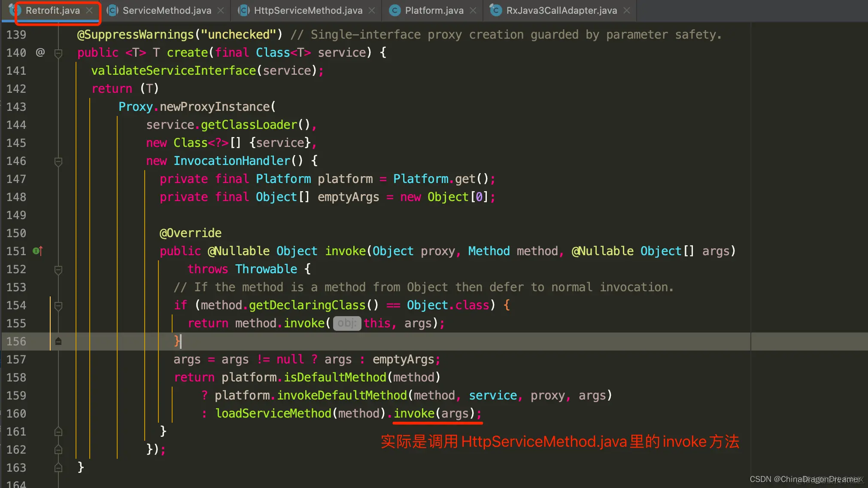Close the Retrofit.java tab
This screenshot has width=868, height=488.
point(89,10)
